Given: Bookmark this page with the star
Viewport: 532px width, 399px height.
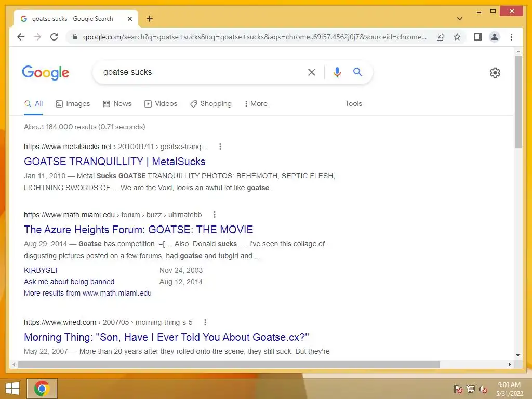Looking at the screenshot, I should coord(457,37).
